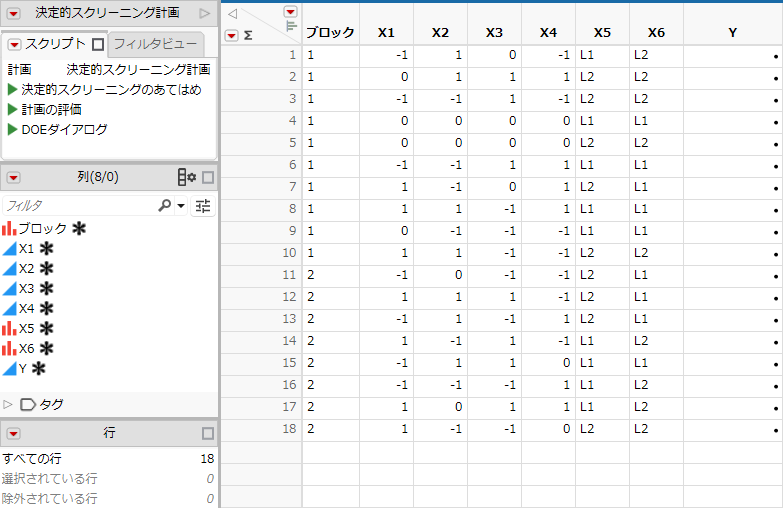
Task: Click the DOEダイアログ script name
Action: coord(64,129)
